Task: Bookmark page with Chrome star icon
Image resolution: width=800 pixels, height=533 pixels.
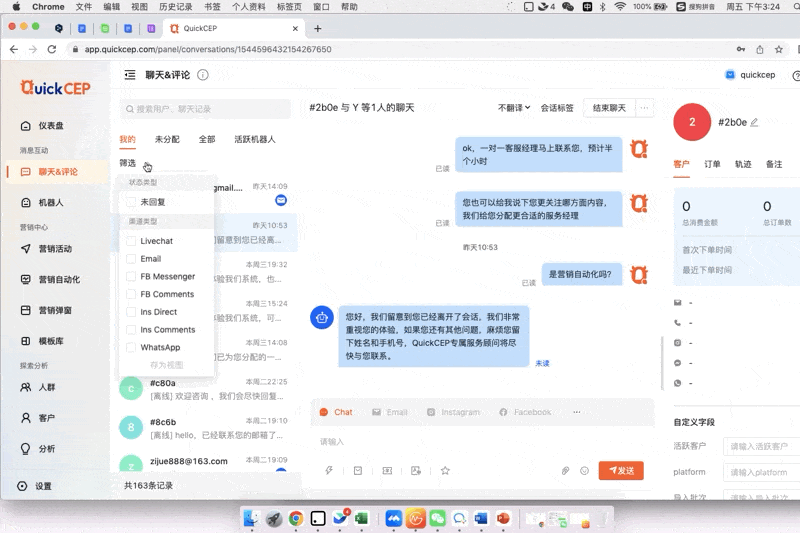Action: (x=779, y=49)
